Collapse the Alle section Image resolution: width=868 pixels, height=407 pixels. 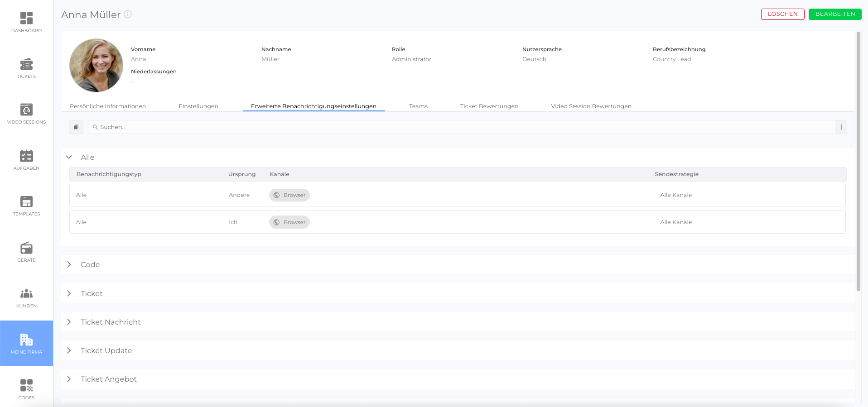[69, 157]
